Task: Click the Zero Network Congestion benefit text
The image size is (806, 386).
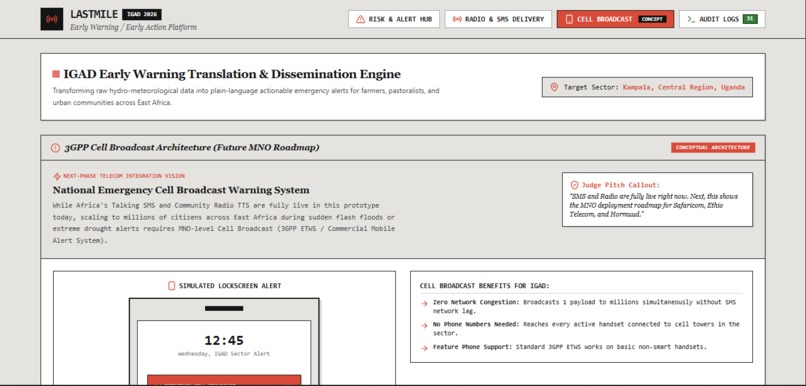Action: tap(584, 306)
